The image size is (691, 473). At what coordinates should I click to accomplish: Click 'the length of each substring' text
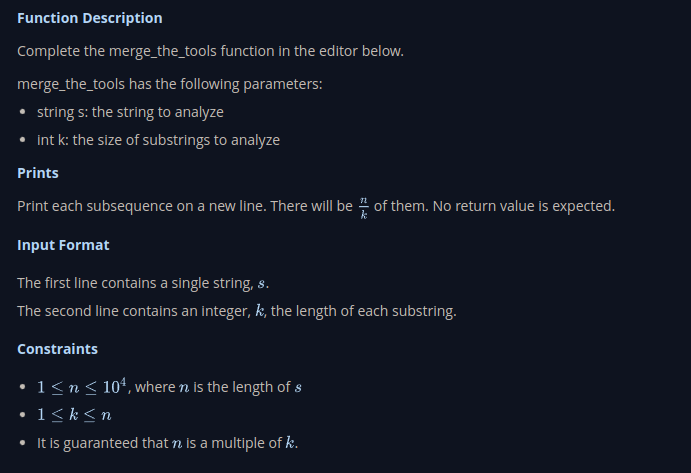click(364, 311)
